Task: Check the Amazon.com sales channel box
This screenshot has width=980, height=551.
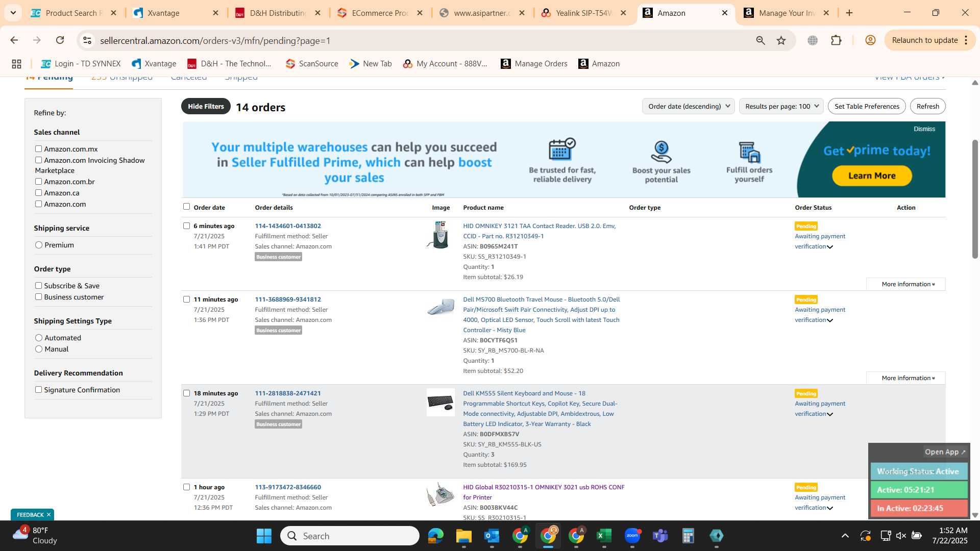Action: [x=38, y=204]
